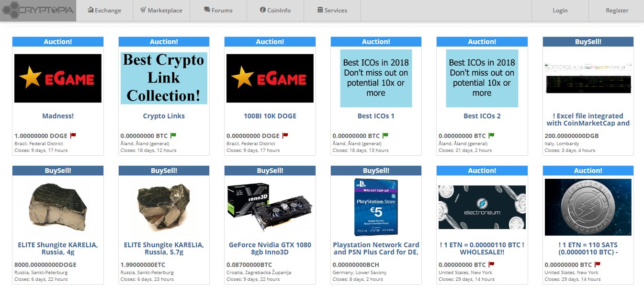Open the electroneum image of the WHOLESALE listing
This screenshot has height=288, width=644.
(x=482, y=207)
